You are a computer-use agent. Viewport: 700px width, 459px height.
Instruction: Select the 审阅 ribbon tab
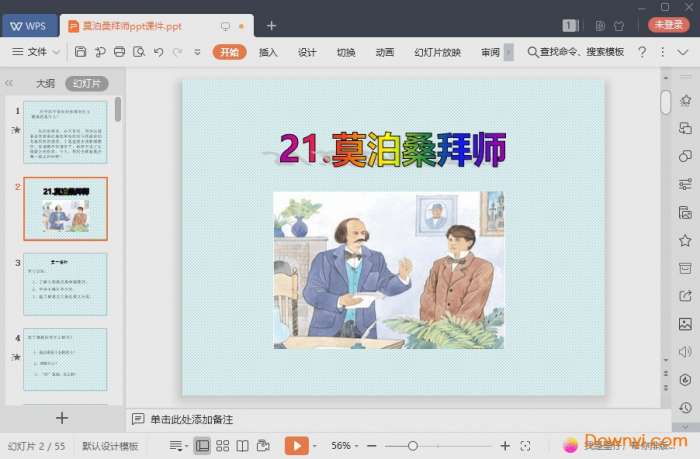(490, 52)
